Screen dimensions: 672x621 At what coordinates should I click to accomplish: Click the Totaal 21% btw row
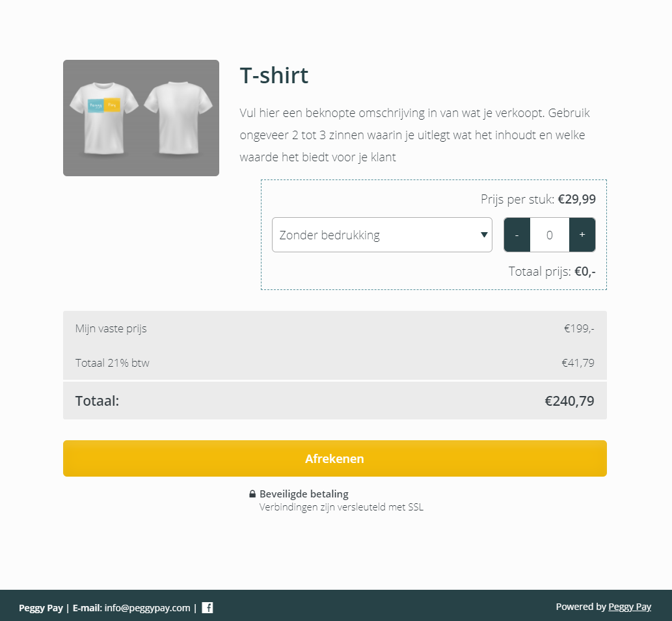335,363
